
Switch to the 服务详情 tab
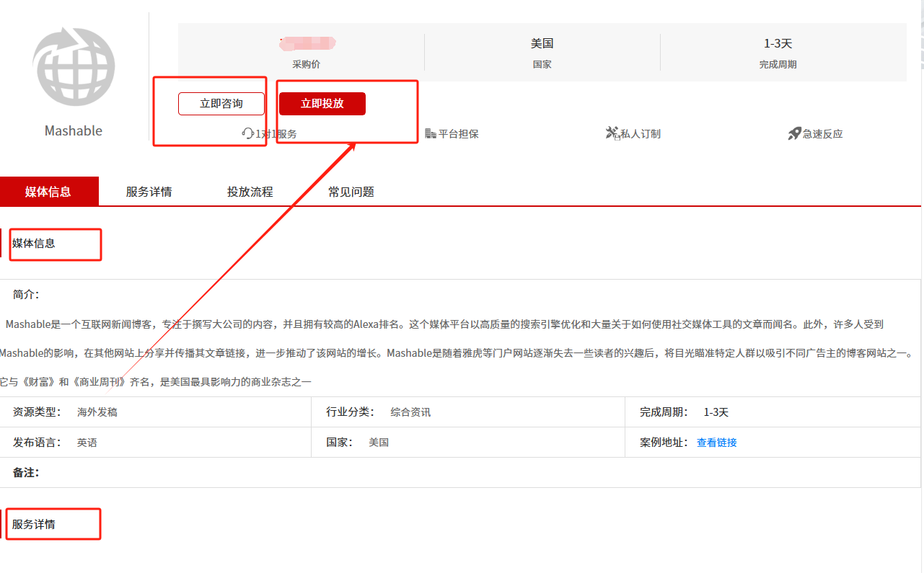pos(149,192)
